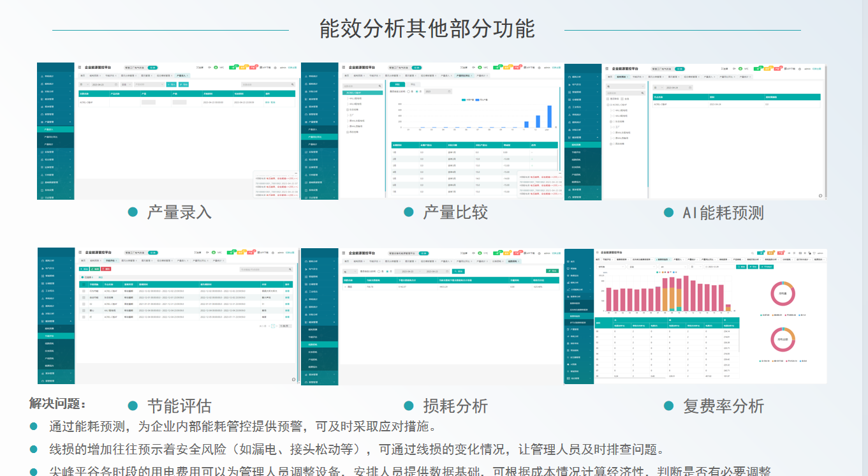Tick the table header checkbox in 节能评估 screenshot
The height and width of the screenshot is (476, 868).
click(x=84, y=285)
